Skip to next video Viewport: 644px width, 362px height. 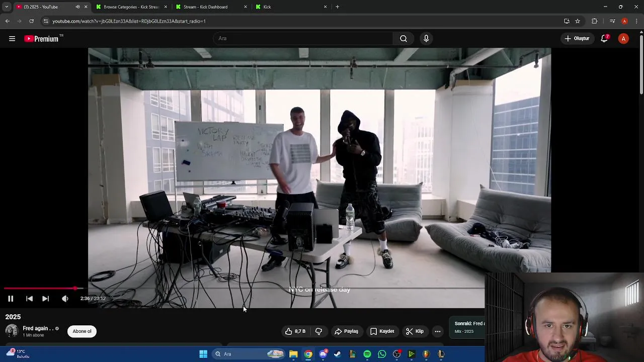pos(46,299)
